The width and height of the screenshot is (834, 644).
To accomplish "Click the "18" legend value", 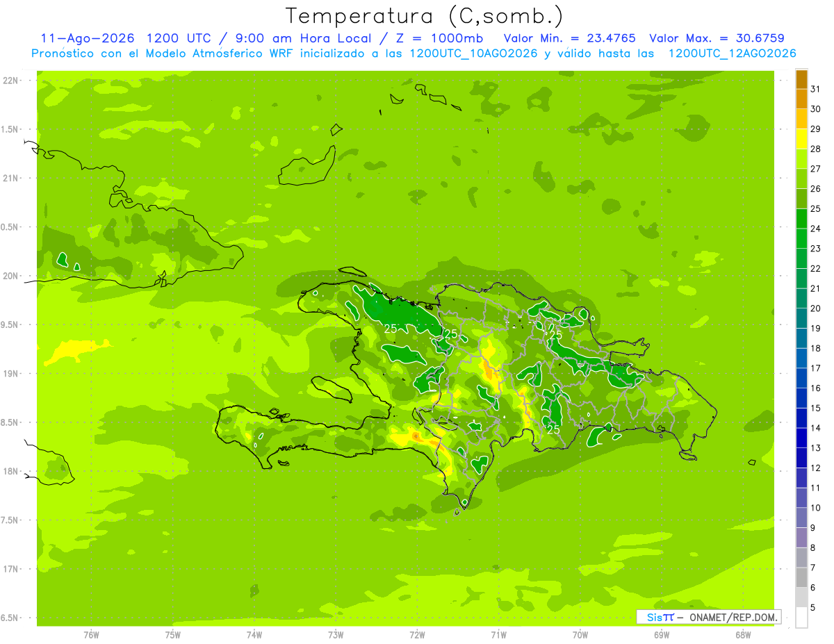I will coord(815,348).
